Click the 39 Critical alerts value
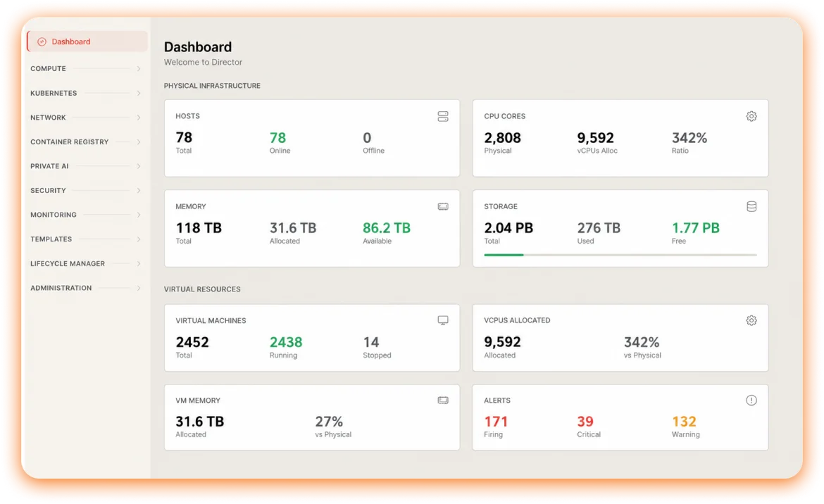This screenshot has height=504, width=824. click(x=585, y=422)
